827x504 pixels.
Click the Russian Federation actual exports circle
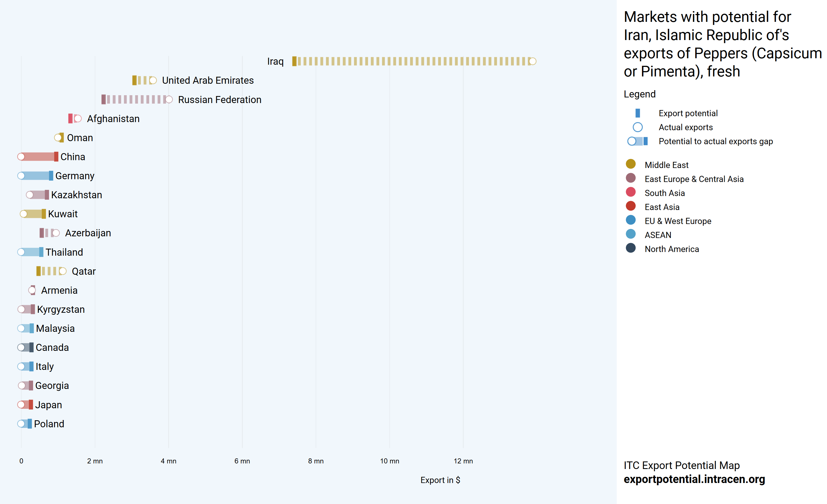point(169,100)
